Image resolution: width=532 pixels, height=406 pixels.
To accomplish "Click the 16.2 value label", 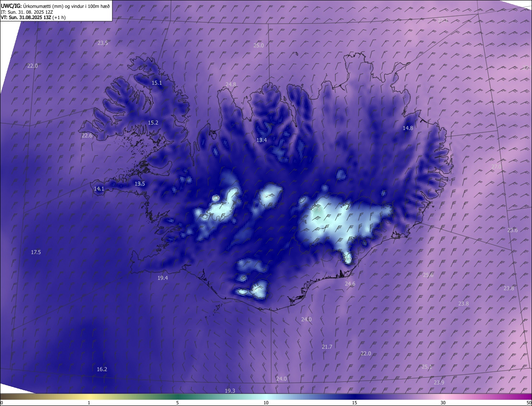I will [x=102, y=369].
